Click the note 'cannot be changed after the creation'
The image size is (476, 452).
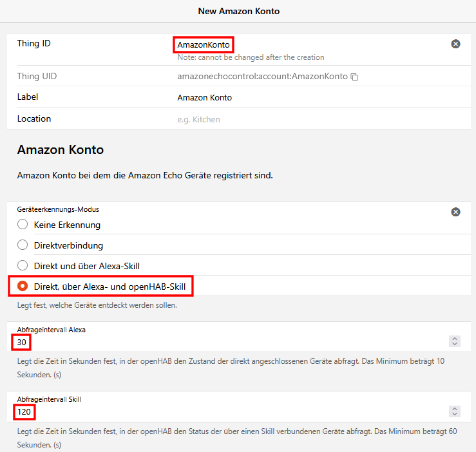point(251,57)
